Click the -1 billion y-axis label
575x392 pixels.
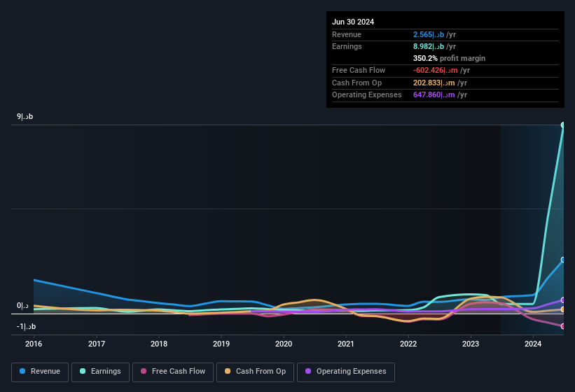(x=26, y=326)
